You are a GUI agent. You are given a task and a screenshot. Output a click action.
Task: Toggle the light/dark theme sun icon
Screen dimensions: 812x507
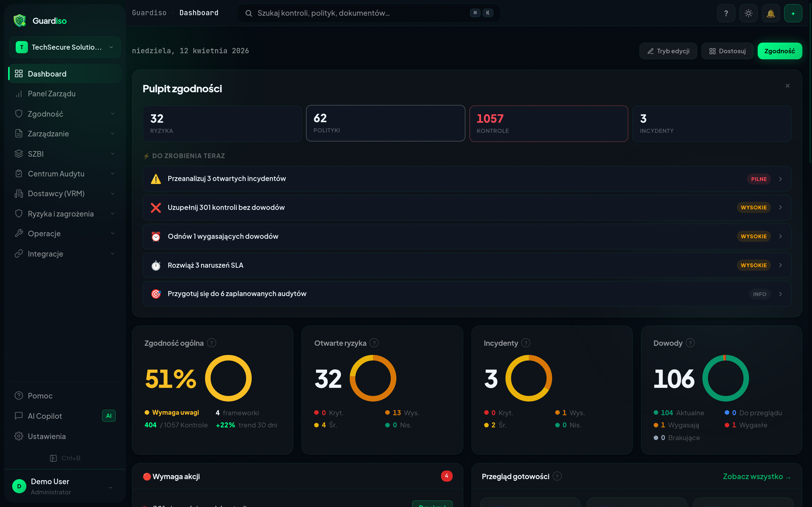click(x=748, y=13)
